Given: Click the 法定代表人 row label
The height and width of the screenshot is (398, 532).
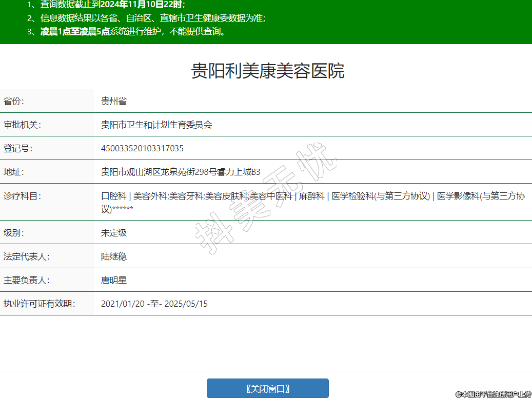Looking at the screenshot, I should tap(27, 256).
